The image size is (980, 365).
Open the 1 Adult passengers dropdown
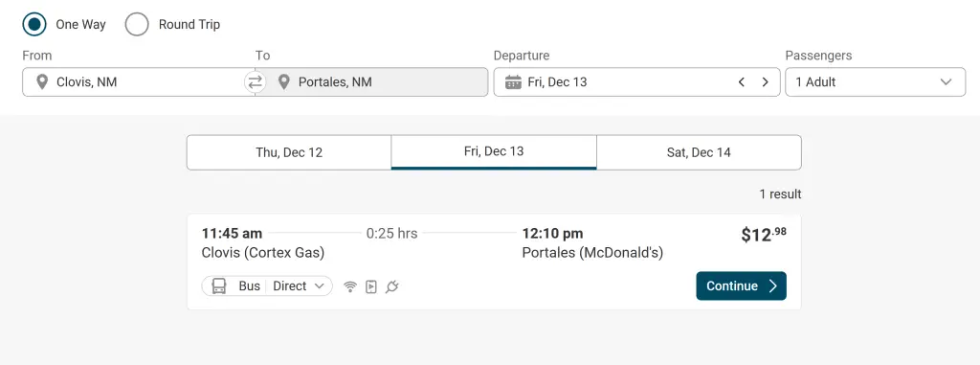(x=875, y=82)
